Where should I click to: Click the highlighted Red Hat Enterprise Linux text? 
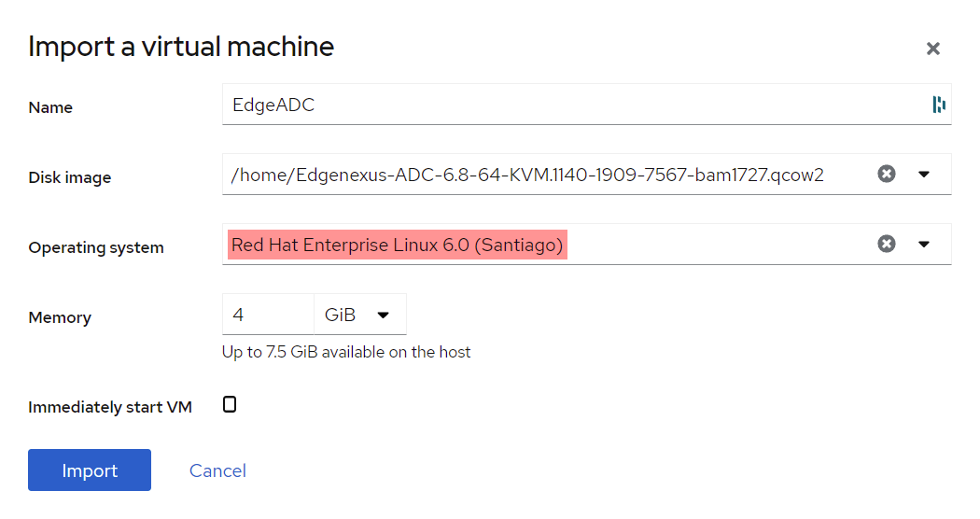tap(398, 245)
